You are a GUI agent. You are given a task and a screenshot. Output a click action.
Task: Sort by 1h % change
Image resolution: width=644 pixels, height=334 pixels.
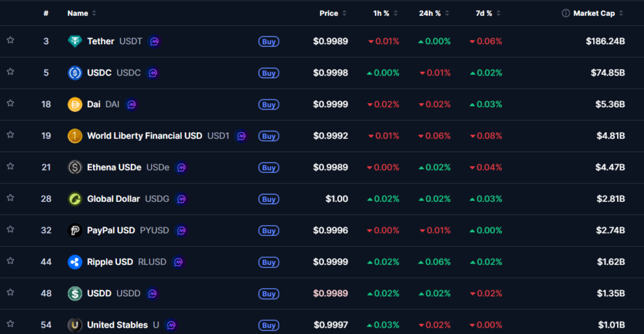pos(386,13)
